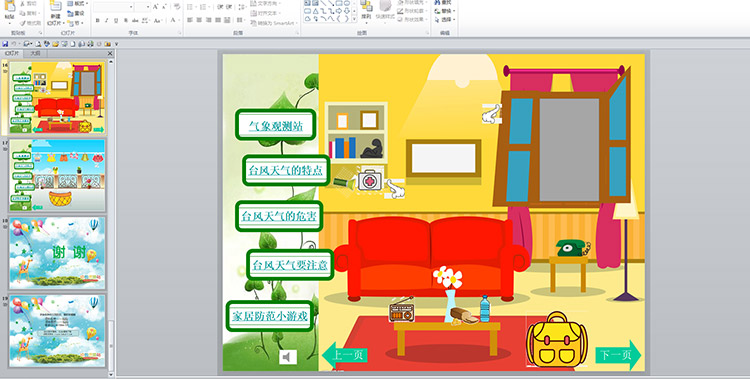Click the center text alignment icon
Screen dimensions: 750x379
(199, 21)
